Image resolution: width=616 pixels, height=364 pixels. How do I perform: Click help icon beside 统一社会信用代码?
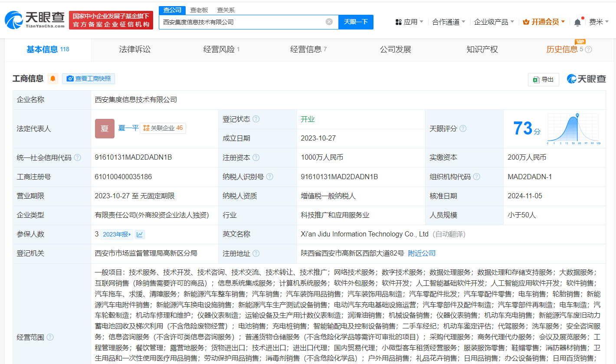point(77,157)
